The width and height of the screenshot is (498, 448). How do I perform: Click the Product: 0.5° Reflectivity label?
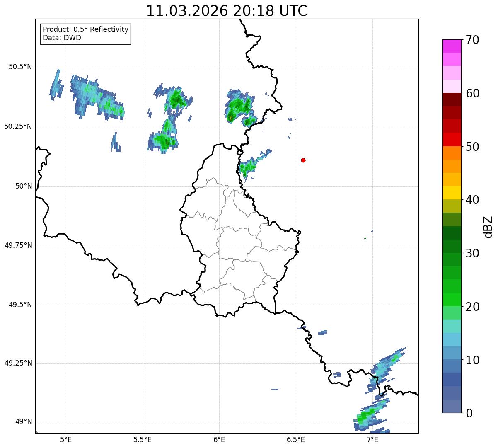[85, 30]
